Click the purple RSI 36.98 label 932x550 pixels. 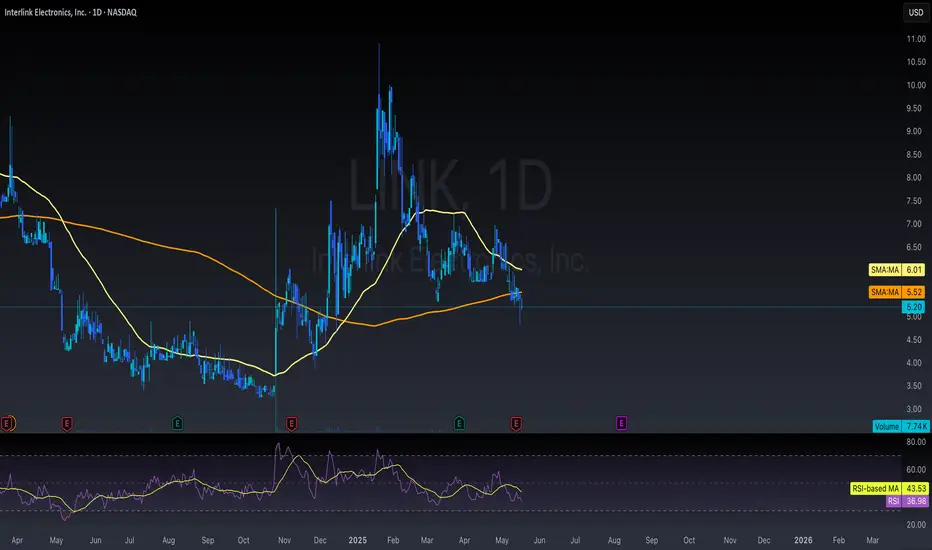point(906,501)
